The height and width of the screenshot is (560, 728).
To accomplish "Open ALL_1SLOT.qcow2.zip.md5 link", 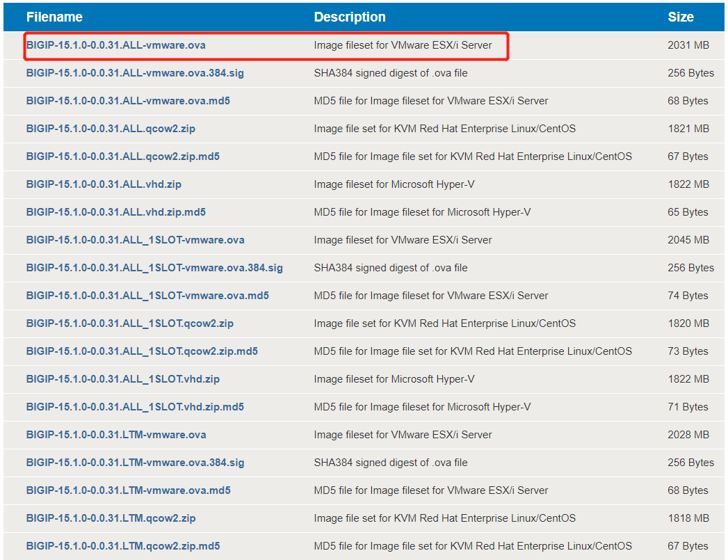I will [142, 351].
